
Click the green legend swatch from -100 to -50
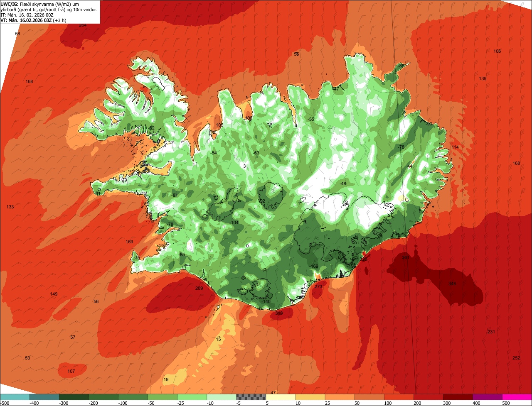[133, 397]
